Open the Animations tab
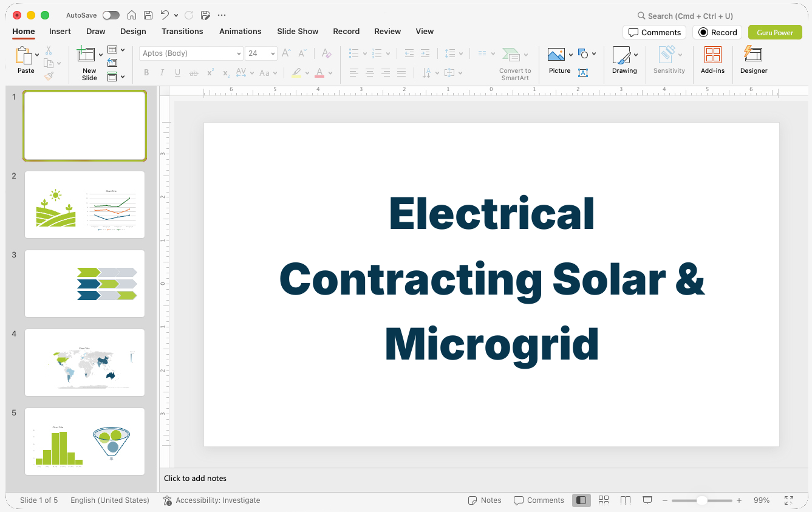 [241, 31]
